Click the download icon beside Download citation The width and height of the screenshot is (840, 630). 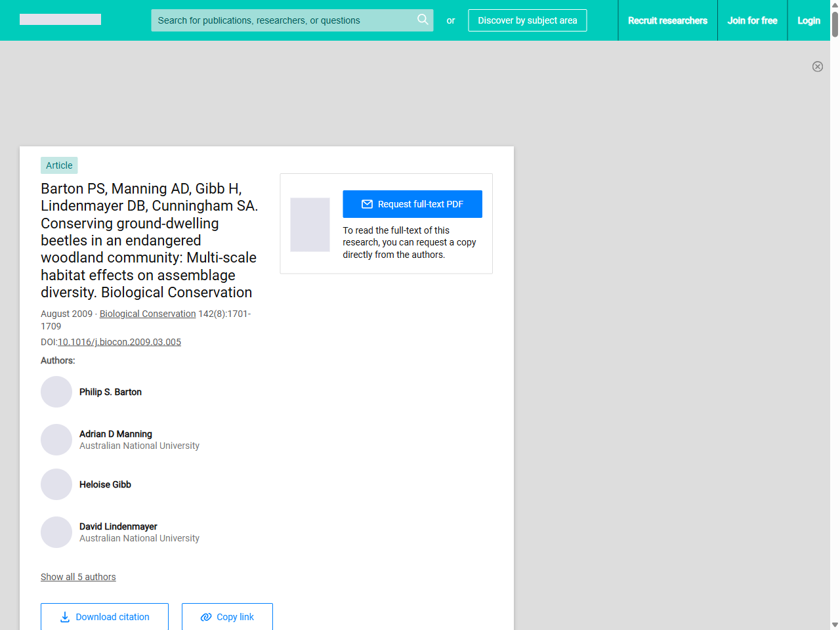(64, 618)
